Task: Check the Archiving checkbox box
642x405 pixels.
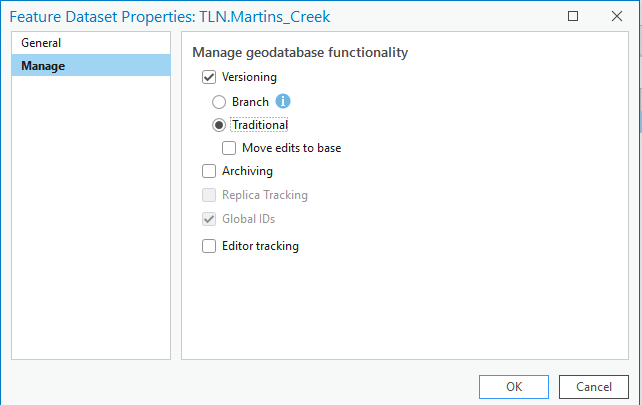Action: point(209,171)
